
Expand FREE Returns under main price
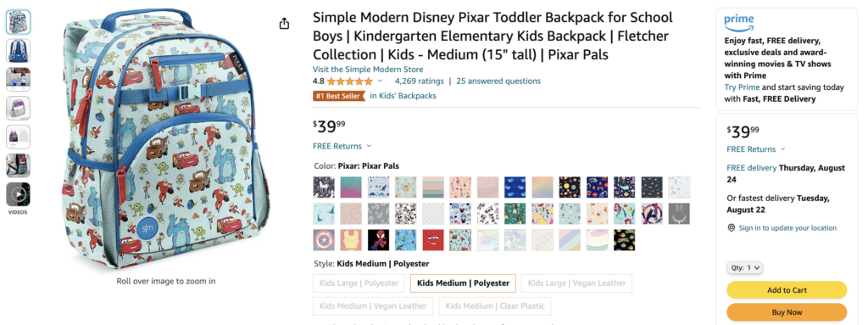pyautogui.click(x=342, y=147)
